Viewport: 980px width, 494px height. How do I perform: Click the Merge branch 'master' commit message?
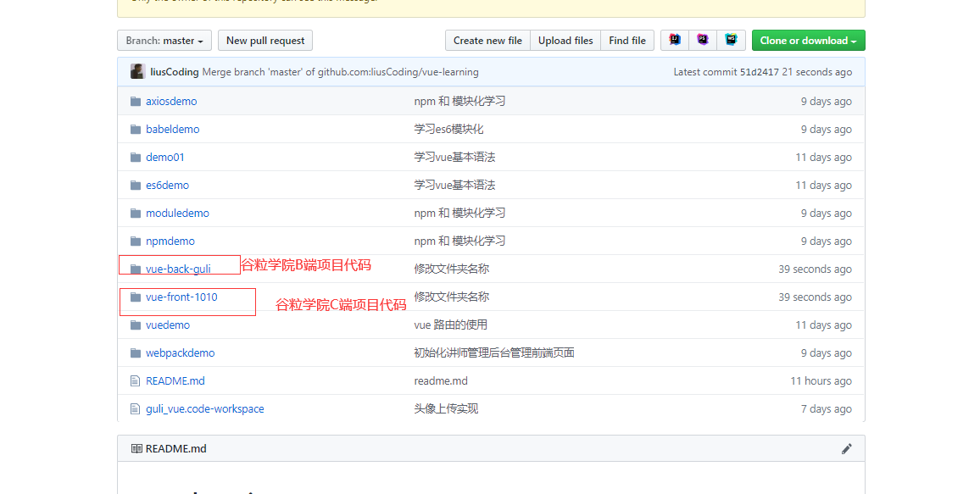click(x=341, y=72)
